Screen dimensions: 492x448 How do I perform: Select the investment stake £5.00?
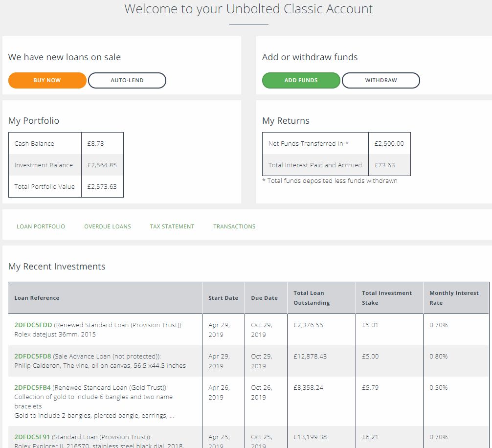tap(370, 357)
